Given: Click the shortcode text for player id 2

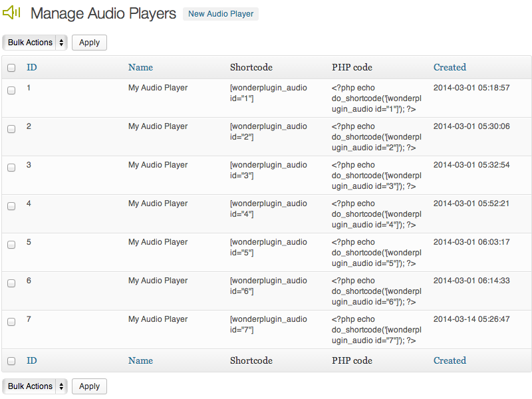Looking at the screenshot, I should point(268,132).
